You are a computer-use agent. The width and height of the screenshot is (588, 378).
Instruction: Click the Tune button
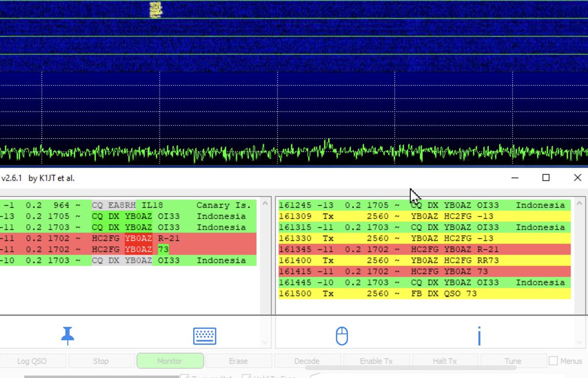513,361
